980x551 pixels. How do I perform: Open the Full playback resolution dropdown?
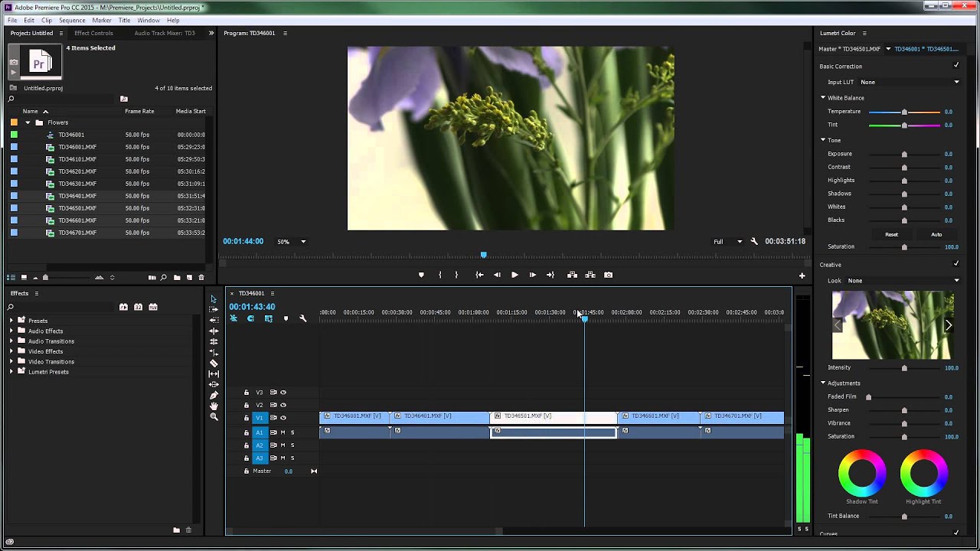click(x=727, y=242)
